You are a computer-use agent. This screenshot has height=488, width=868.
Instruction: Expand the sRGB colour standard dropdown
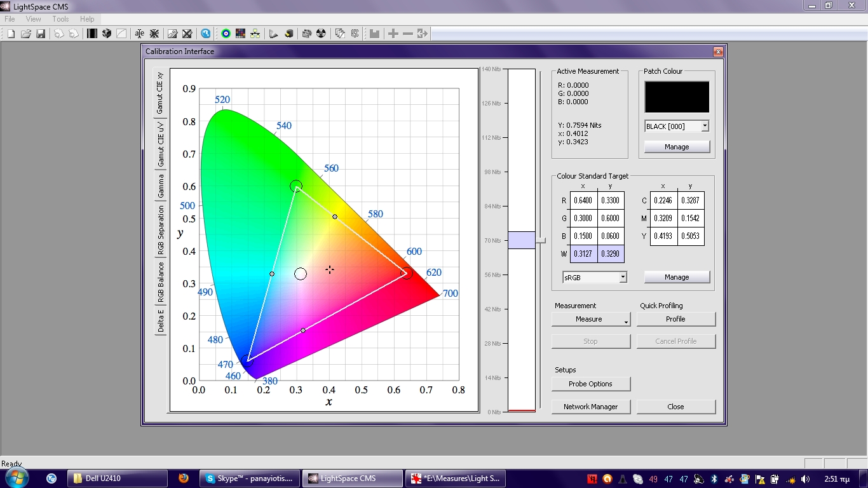click(x=623, y=277)
